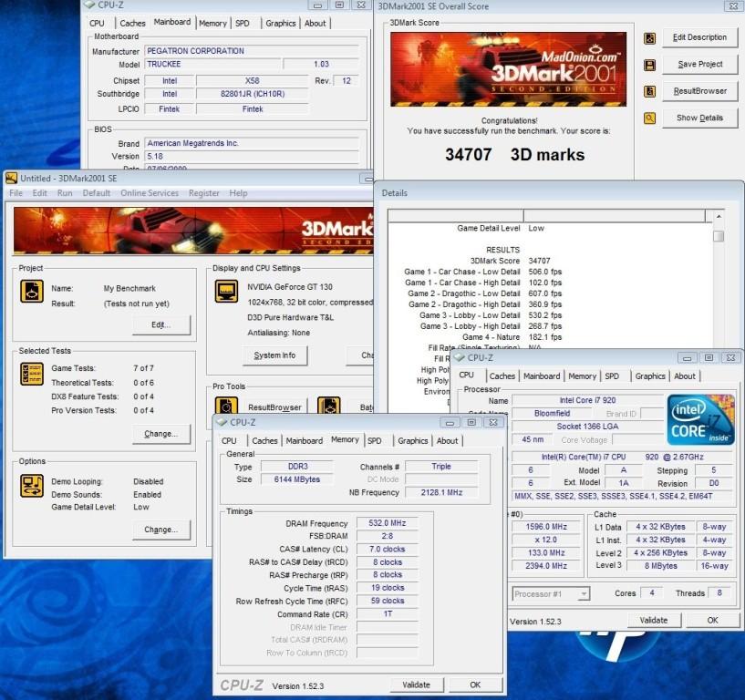The width and height of the screenshot is (745, 700).
Task: Click the 3DMark2001 SE title bar icon
Action: (12, 178)
